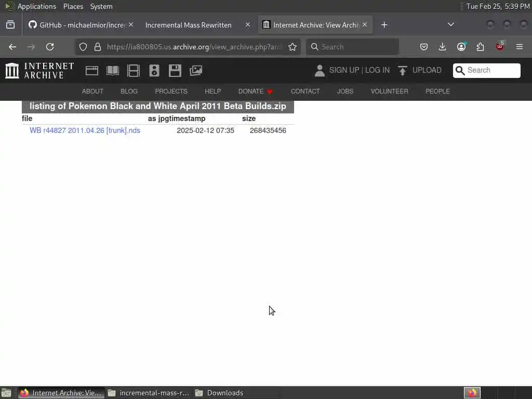Open the Video film-strip icon
Image resolution: width=532 pixels, height=399 pixels.
click(x=134, y=71)
